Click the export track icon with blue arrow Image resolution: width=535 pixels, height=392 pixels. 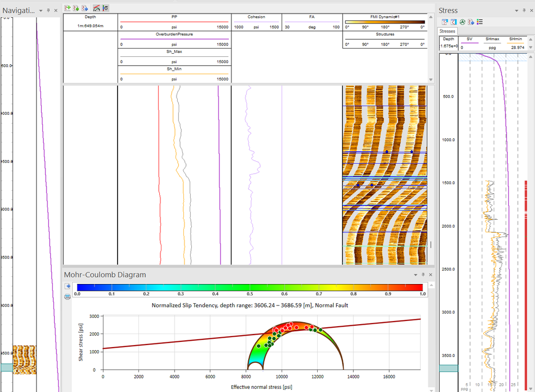click(84, 8)
